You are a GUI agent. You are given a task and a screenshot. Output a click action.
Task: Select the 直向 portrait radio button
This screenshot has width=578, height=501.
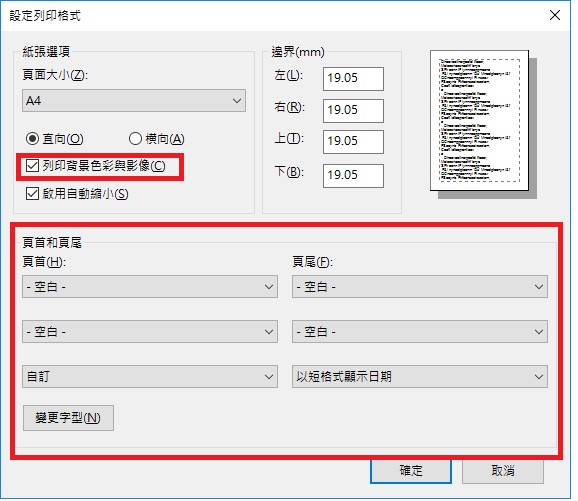32,139
